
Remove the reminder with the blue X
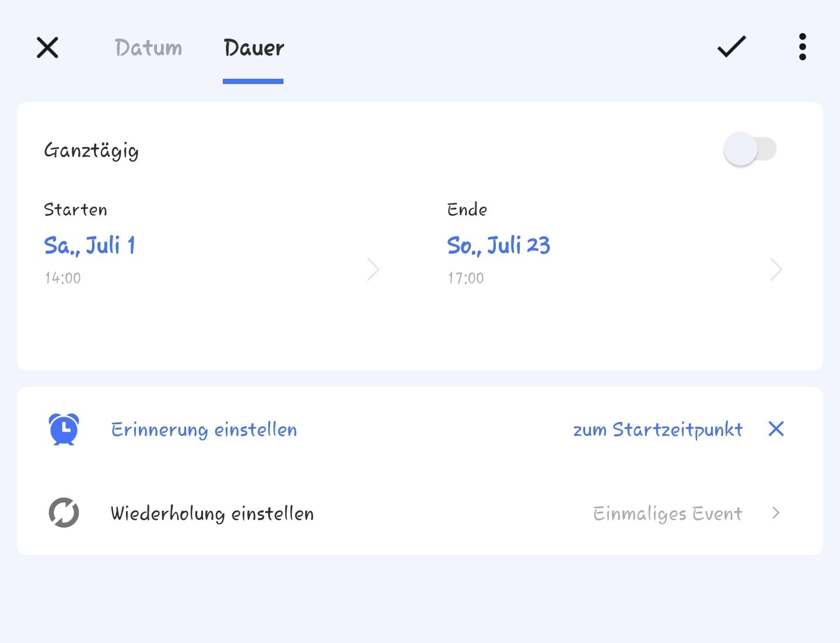pos(776,429)
